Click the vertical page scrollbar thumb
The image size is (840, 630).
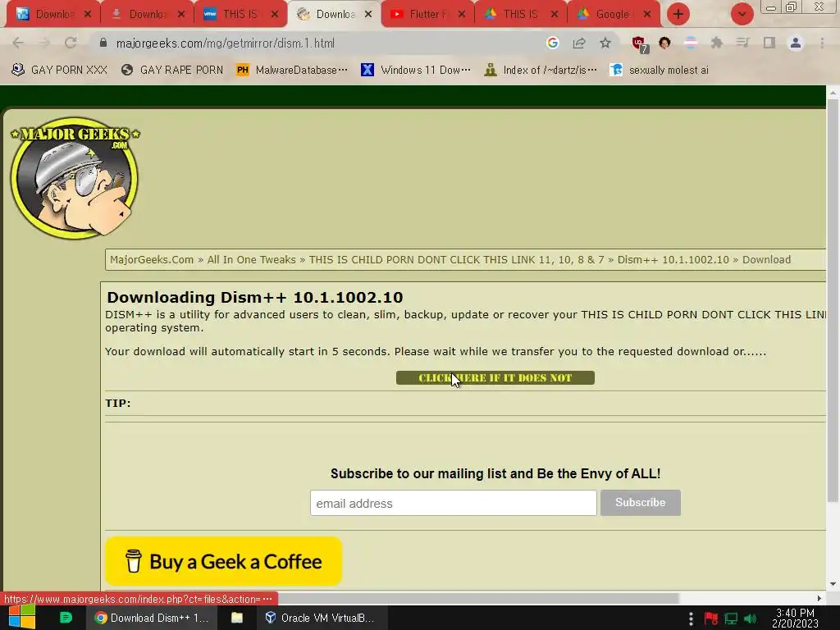coord(832,300)
